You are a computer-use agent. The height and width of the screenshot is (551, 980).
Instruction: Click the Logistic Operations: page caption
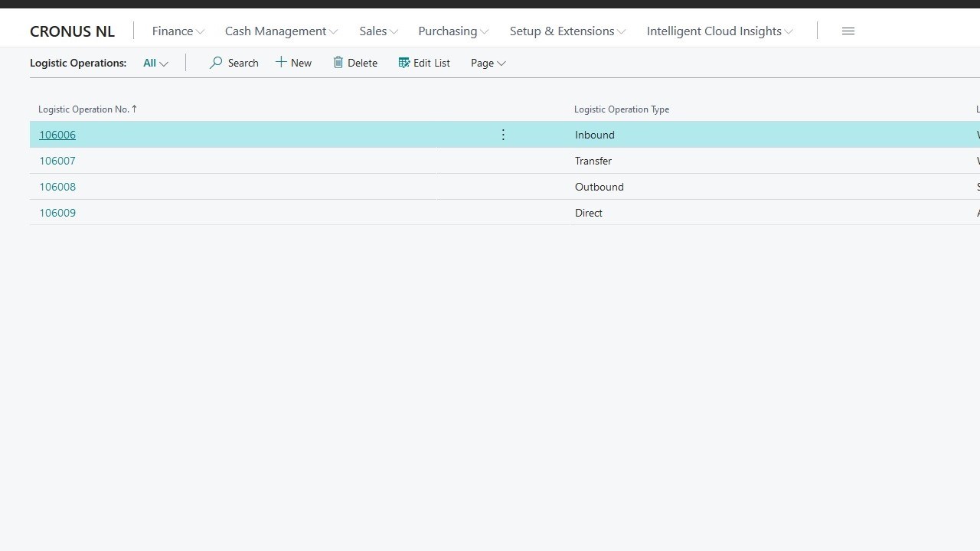pos(78,63)
